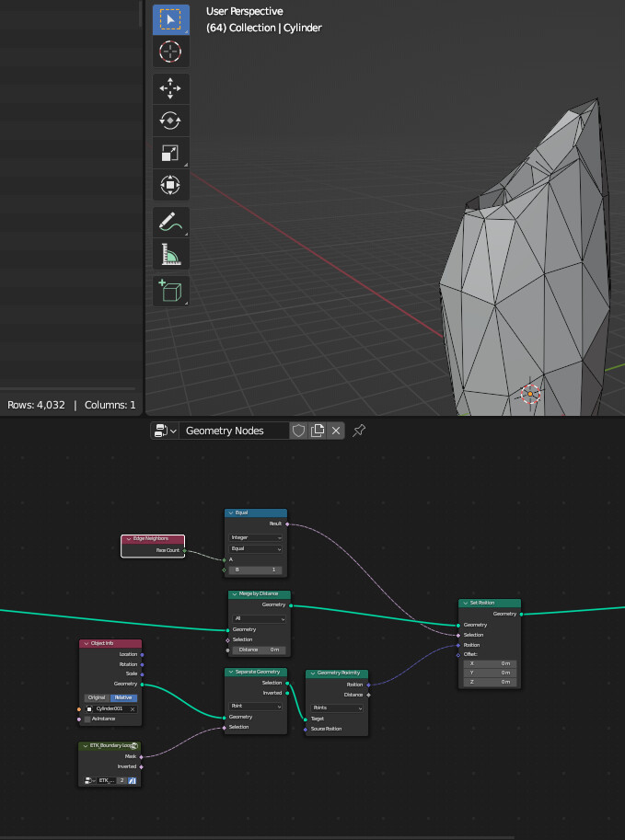Viewport: 625px width, 840px height.
Task: Click the Columns: 1 status text
Action: pyautogui.click(x=110, y=406)
